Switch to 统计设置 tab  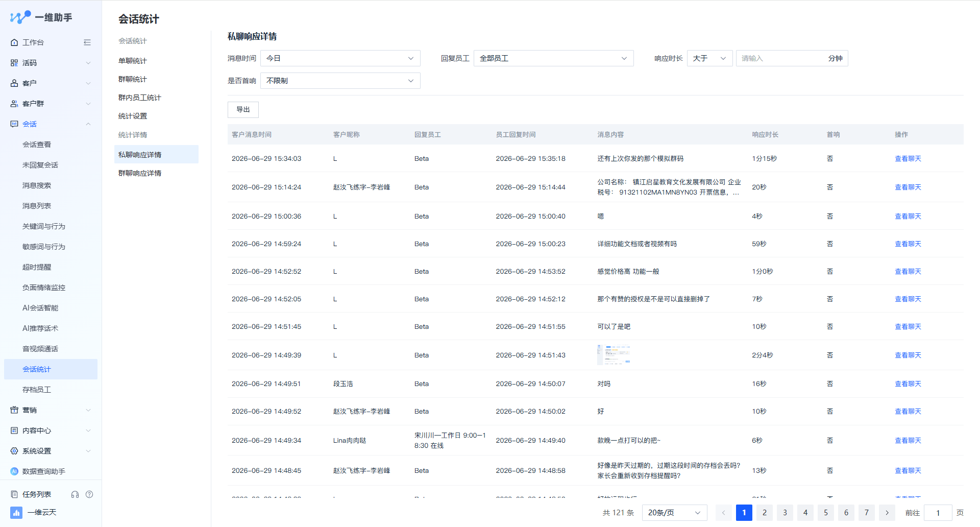coord(133,116)
